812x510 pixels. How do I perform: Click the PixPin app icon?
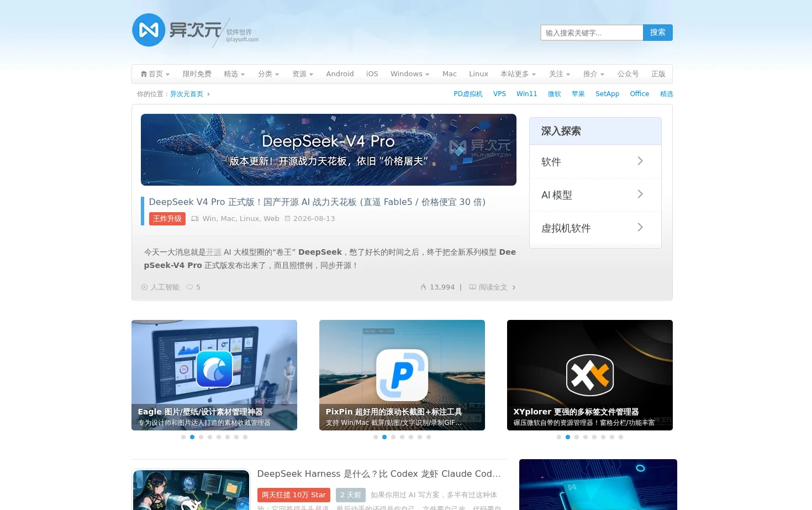[x=402, y=375]
